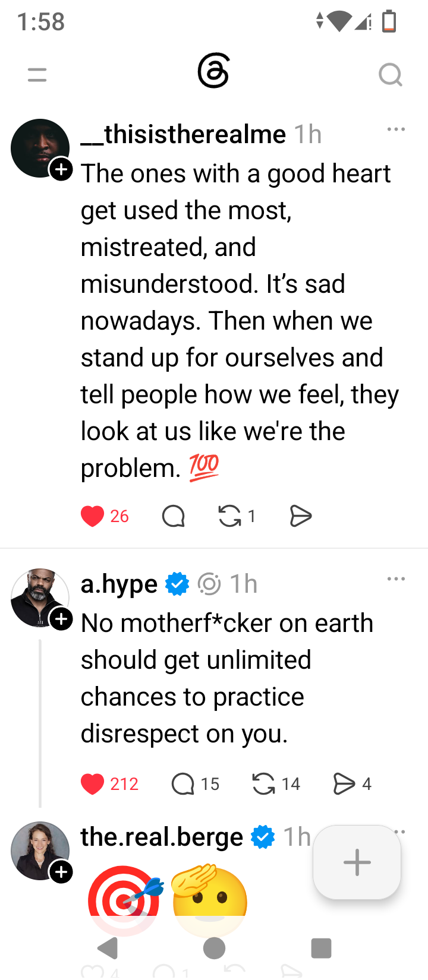This screenshot has height=980, width=428.
Task: Open the search magnifier icon
Action: pyautogui.click(x=391, y=75)
